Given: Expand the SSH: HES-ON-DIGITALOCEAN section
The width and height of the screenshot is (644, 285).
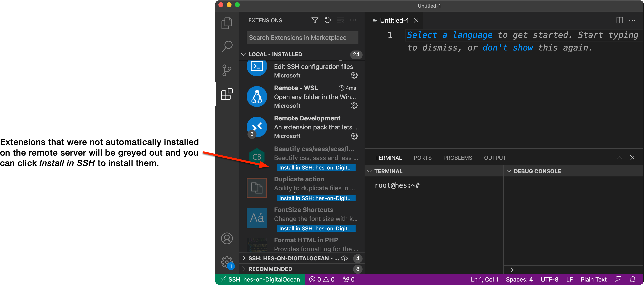Looking at the screenshot, I should 302,258.
